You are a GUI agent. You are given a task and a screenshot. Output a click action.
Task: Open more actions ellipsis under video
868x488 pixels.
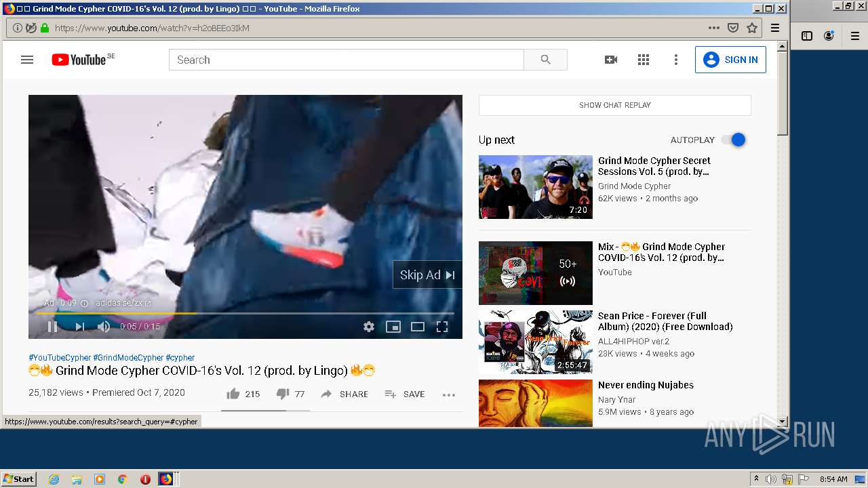[449, 394]
